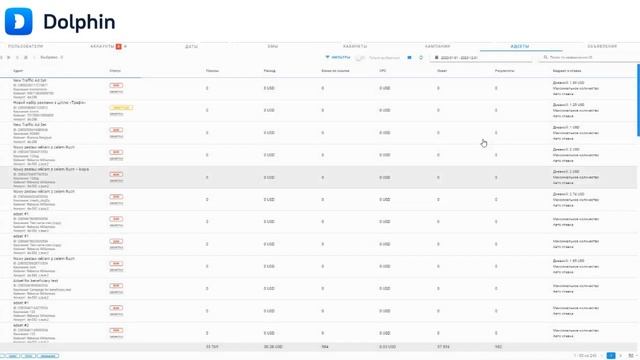Click the blue columns settings icon
The height and width of the screenshot is (360, 640).
point(409,58)
